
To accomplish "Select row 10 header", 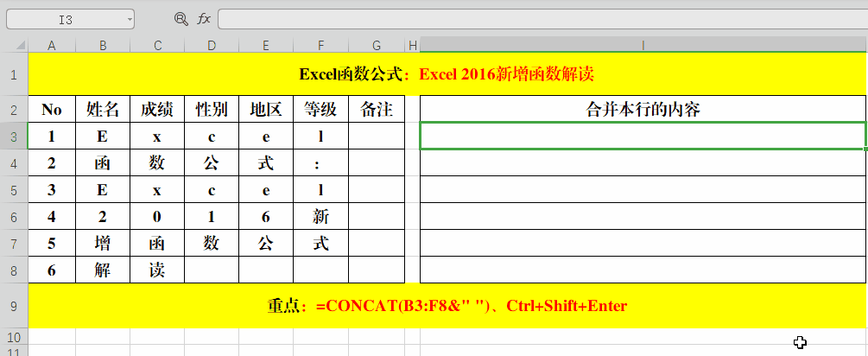I will click(x=14, y=336).
